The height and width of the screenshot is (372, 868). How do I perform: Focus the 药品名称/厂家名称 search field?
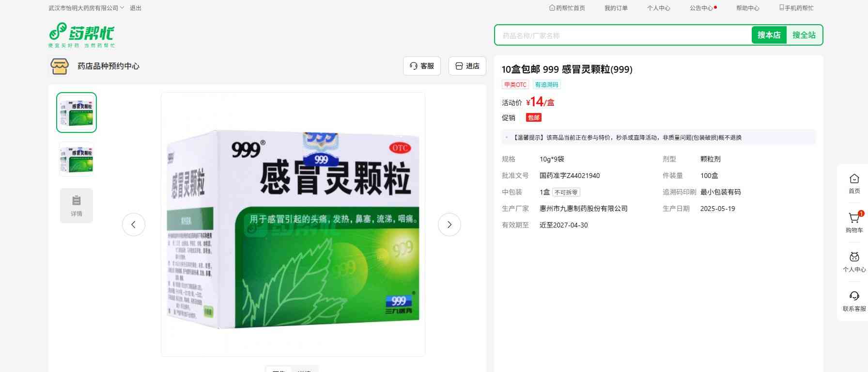622,35
